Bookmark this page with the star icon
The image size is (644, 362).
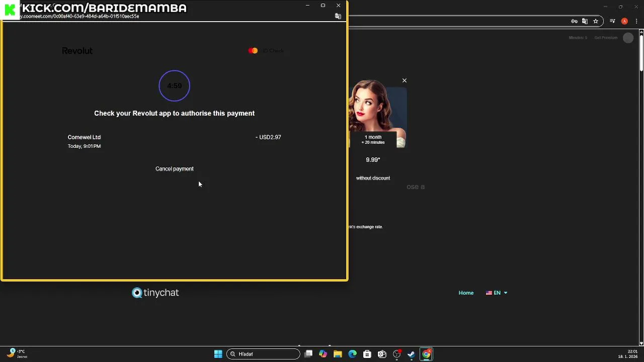coord(596,21)
